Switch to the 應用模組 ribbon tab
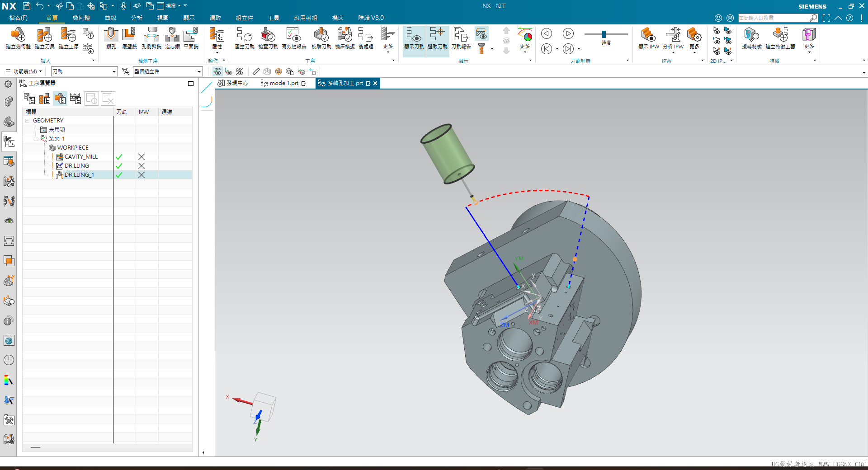Screen dimensions: 868x470 click(x=306, y=18)
